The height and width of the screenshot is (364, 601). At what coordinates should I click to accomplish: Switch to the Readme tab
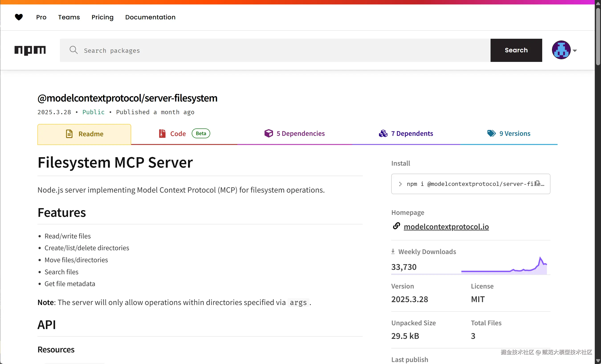(x=84, y=134)
